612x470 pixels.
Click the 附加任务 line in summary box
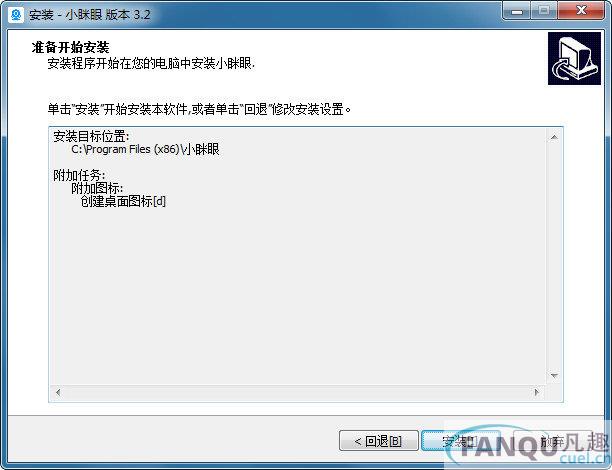(79, 176)
